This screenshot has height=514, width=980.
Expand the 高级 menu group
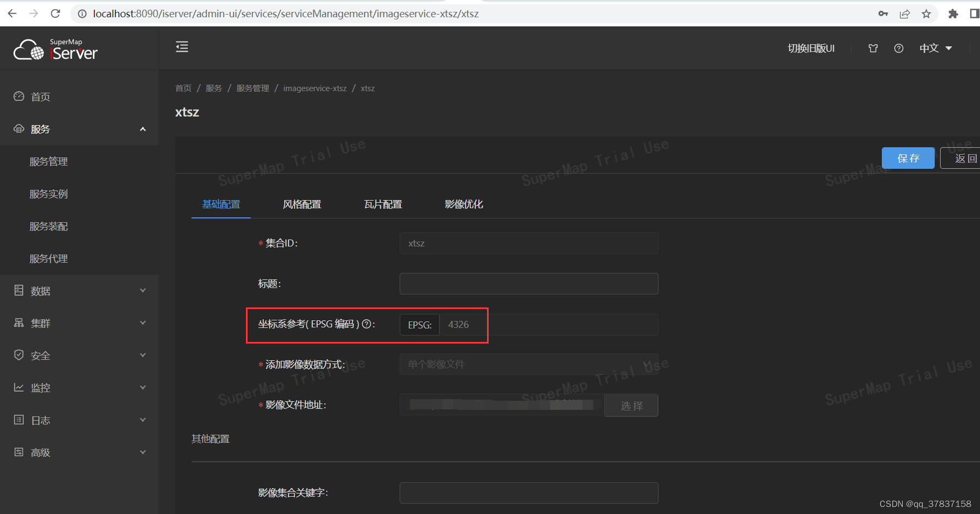coord(143,453)
